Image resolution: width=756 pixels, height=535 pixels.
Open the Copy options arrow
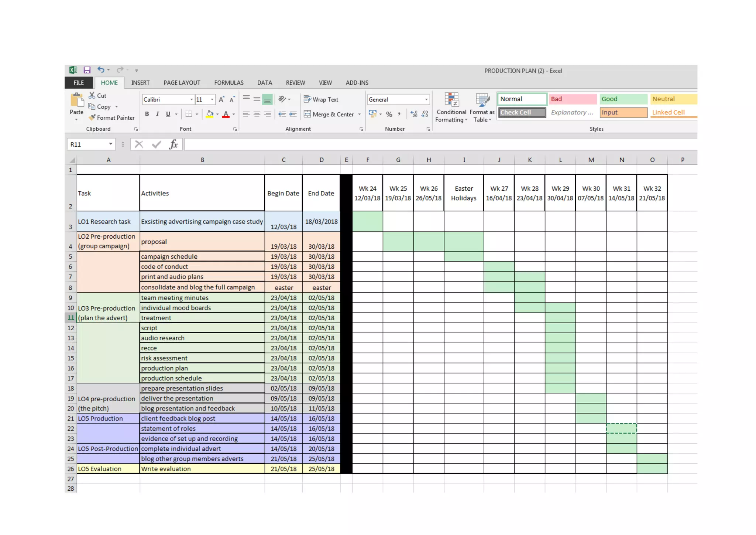116,107
